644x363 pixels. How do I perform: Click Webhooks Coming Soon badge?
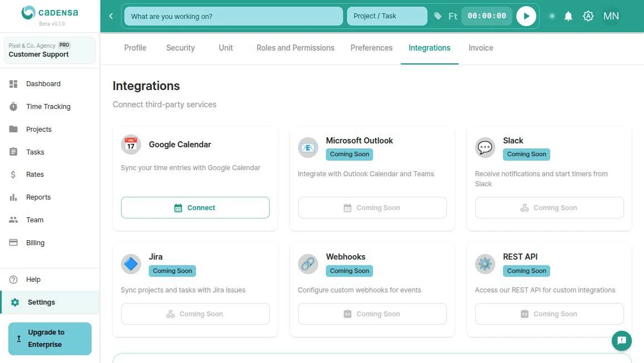click(349, 271)
